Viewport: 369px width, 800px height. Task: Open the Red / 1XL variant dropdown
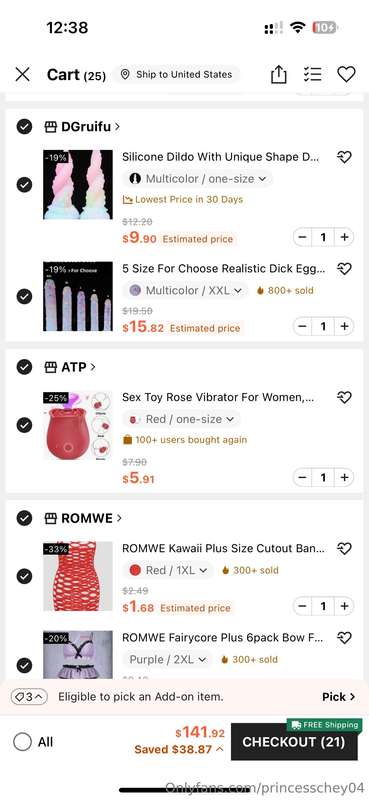tap(168, 570)
